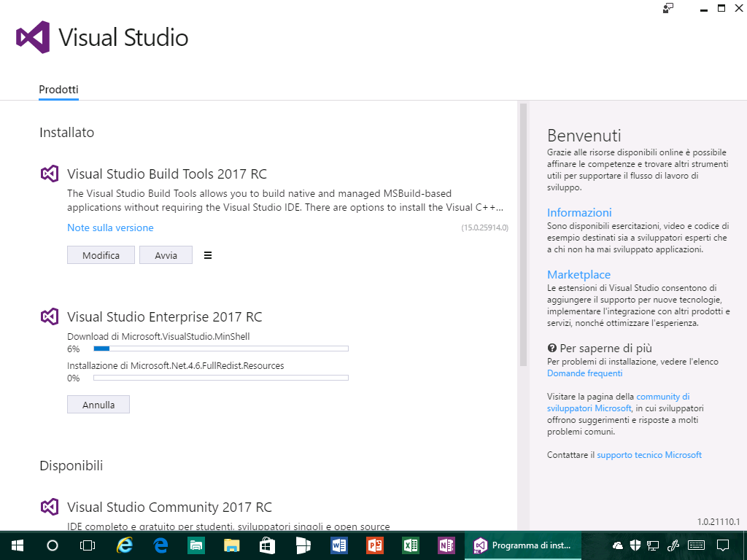
Task: Click the Build Tools 2017 RC product icon
Action: 50,174
